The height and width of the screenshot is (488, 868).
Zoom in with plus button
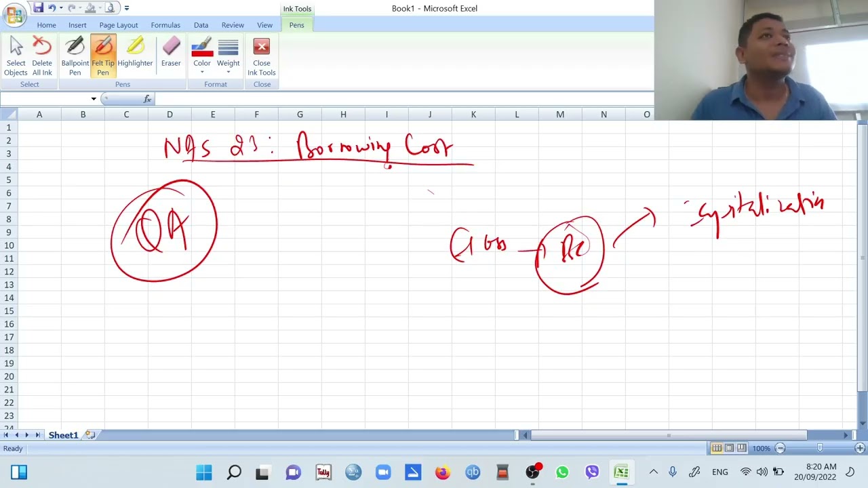tap(860, 448)
